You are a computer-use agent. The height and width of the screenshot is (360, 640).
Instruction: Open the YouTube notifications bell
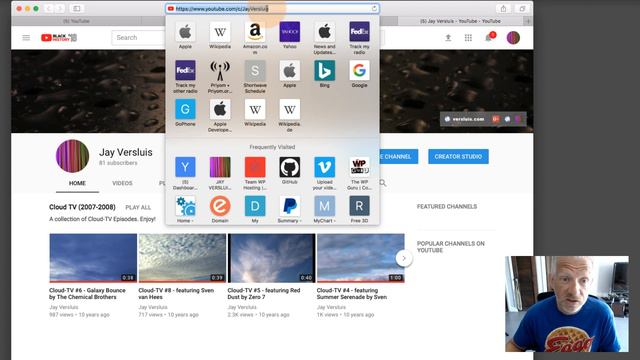[x=489, y=38]
